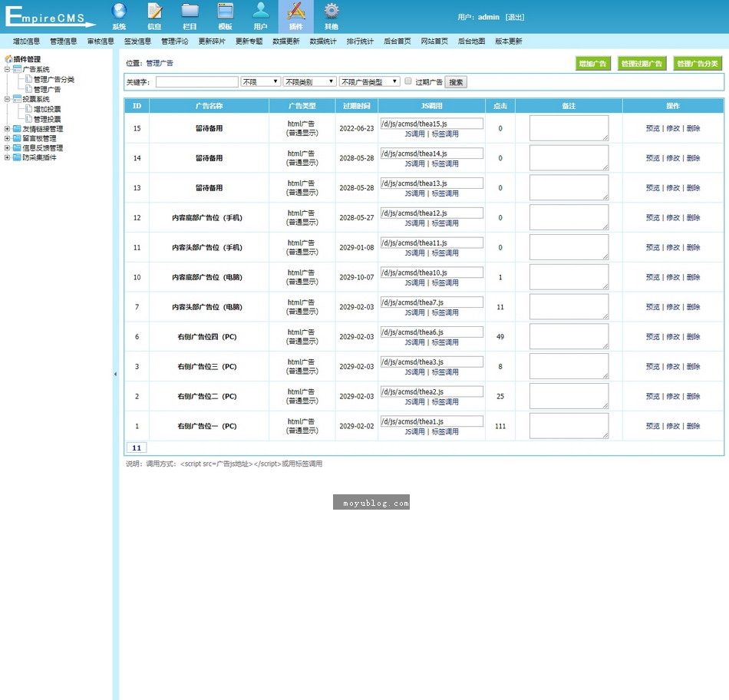The width and height of the screenshot is (729, 700).
Task: Expand the 留言板管理 tree branch
Action: coord(7,138)
